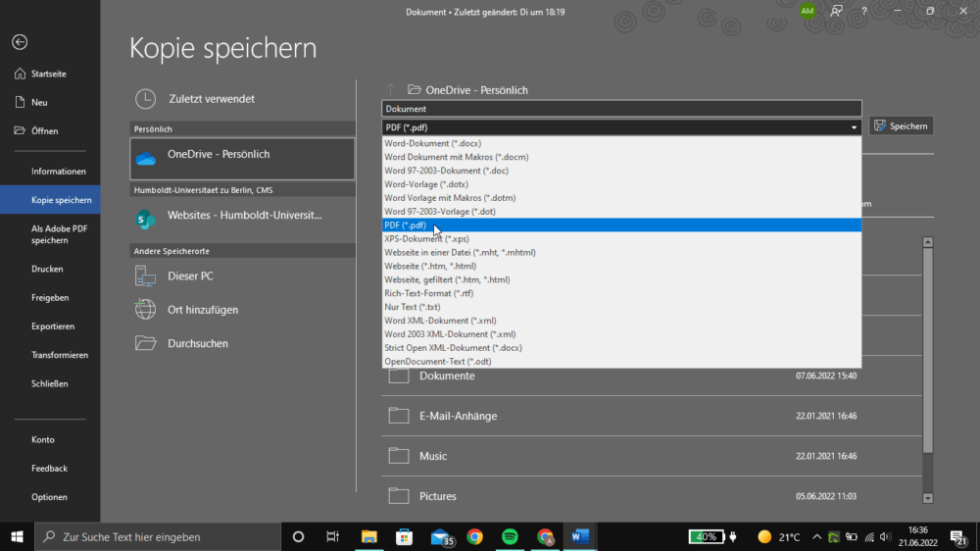Viewport: 980px width, 551px height.
Task: Go back using the circled arrow icon
Action: click(x=20, y=42)
